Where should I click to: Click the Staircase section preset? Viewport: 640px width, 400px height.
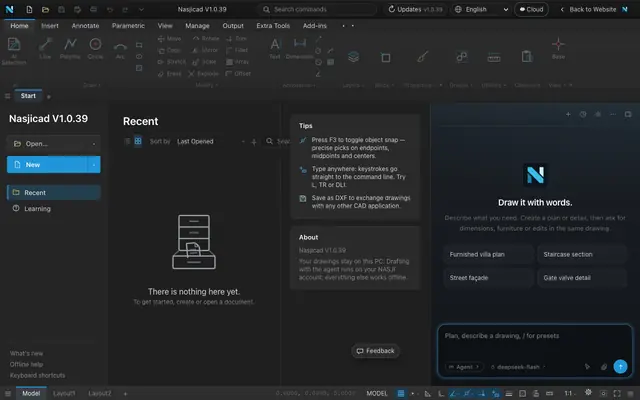tap(582, 254)
